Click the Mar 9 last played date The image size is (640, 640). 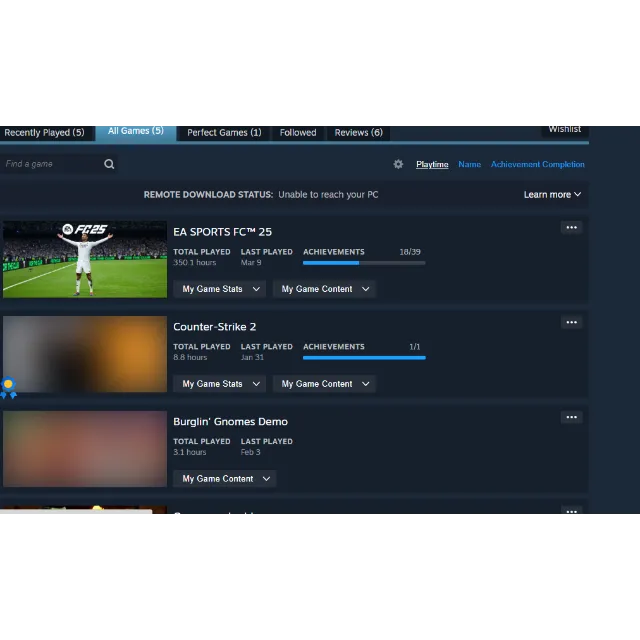[251, 262]
